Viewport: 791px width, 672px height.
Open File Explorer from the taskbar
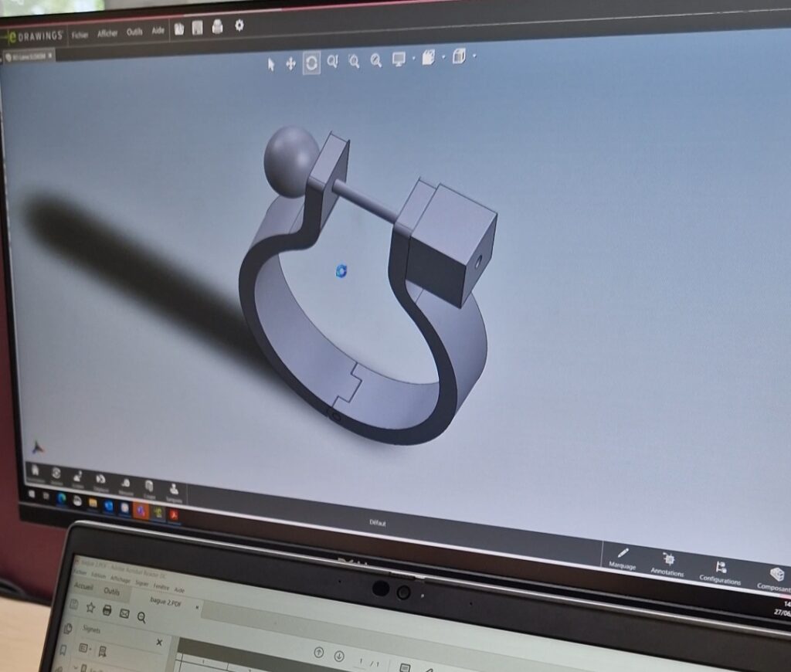93,503
